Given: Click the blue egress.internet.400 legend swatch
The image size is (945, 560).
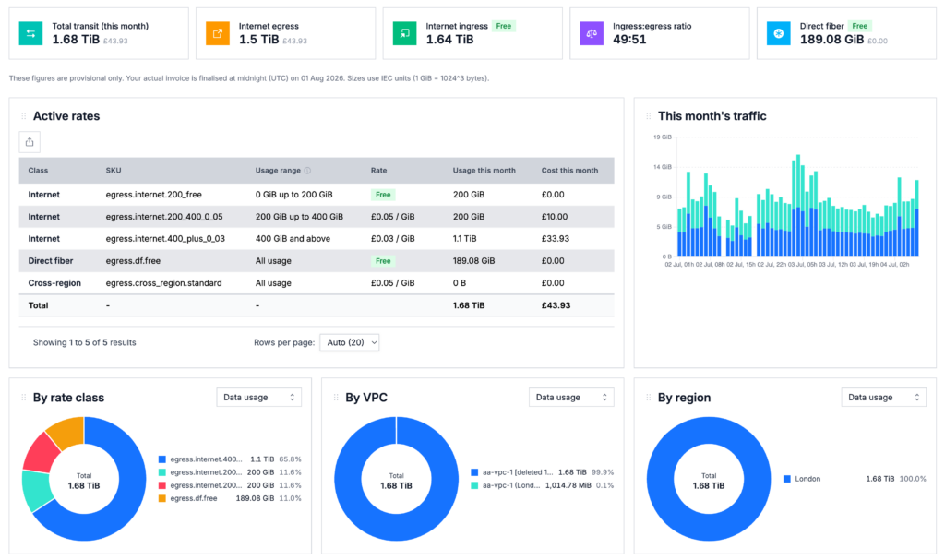Looking at the screenshot, I should 162,459.
